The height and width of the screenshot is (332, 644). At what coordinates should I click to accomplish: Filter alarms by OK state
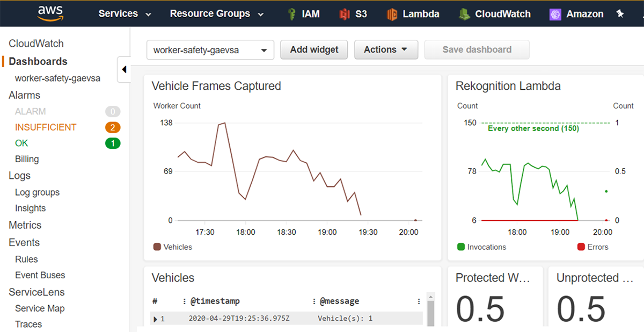(21, 143)
